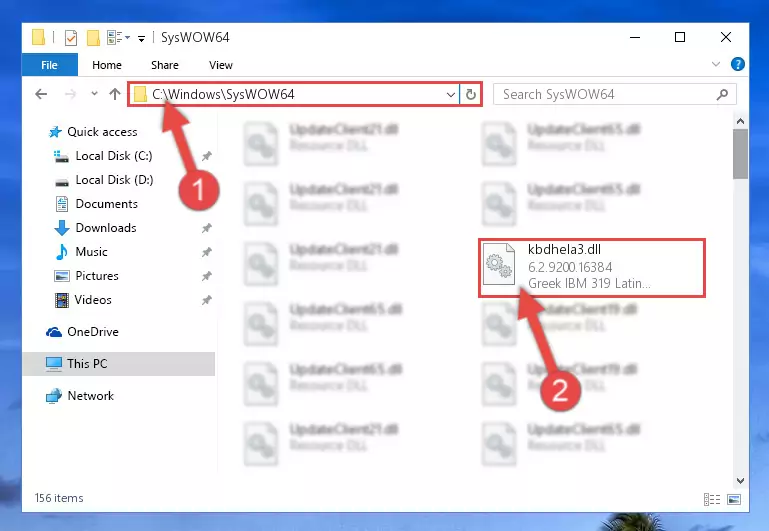
Task: Open the recent locations dropdown arrow
Action: click(x=94, y=94)
